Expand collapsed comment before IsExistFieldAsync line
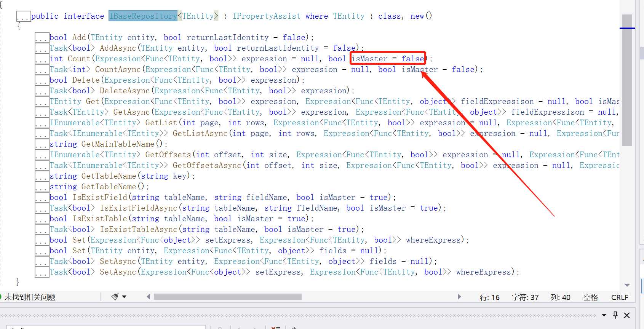The width and height of the screenshot is (644, 329). tap(42, 208)
